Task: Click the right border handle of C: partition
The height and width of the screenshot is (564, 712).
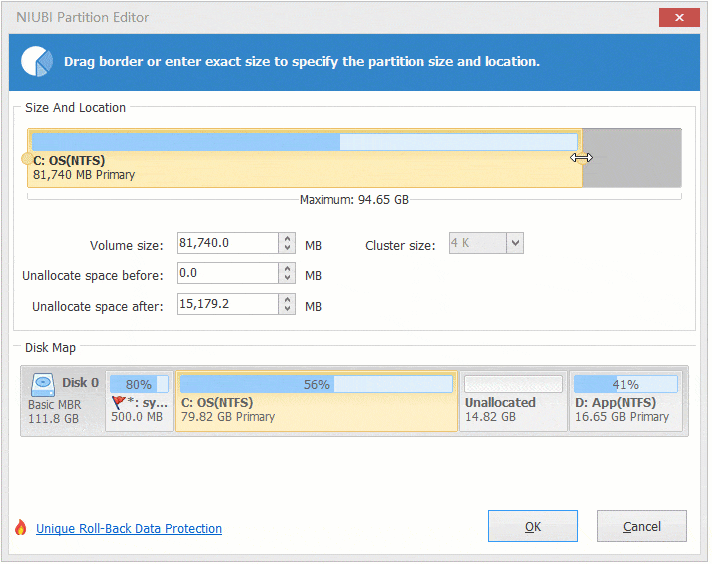Action: 582,158
